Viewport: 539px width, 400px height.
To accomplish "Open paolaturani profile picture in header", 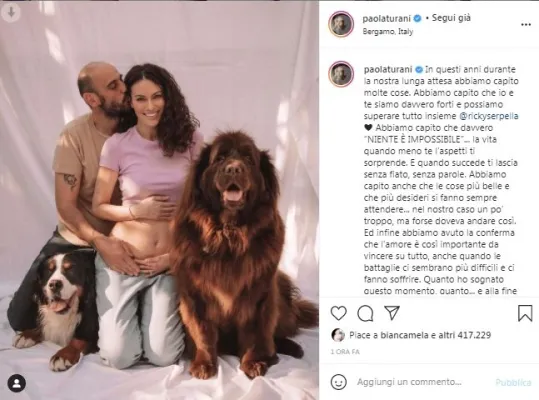I will click(341, 24).
